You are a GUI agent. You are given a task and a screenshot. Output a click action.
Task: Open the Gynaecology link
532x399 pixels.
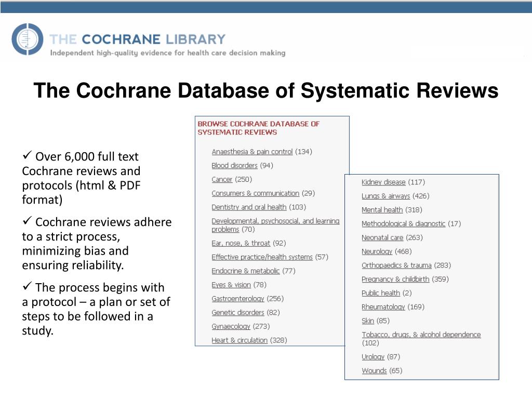tap(231, 326)
